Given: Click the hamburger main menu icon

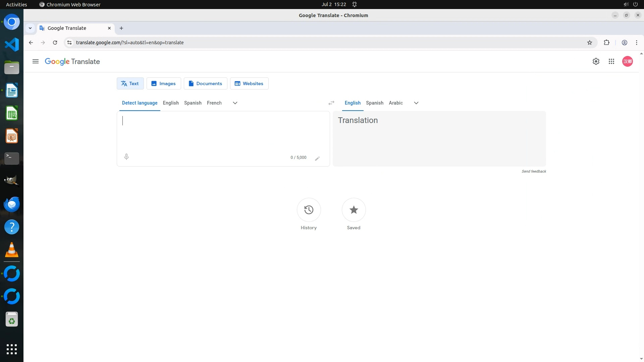Looking at the screenshot, I should tap(36, 61).
